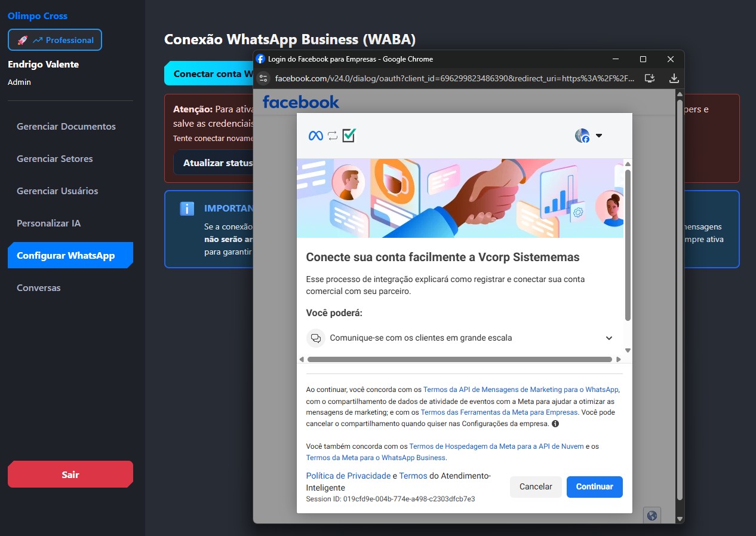This screenshot has width=756, height=536.
Task: Click the Admin role label
Action: click(x=19, y=82)
